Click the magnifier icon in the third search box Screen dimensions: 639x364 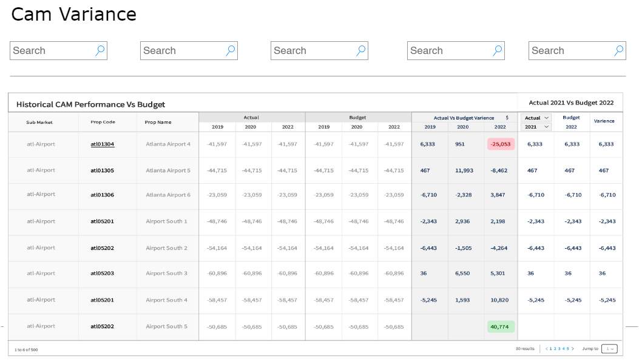pos(361,51)
